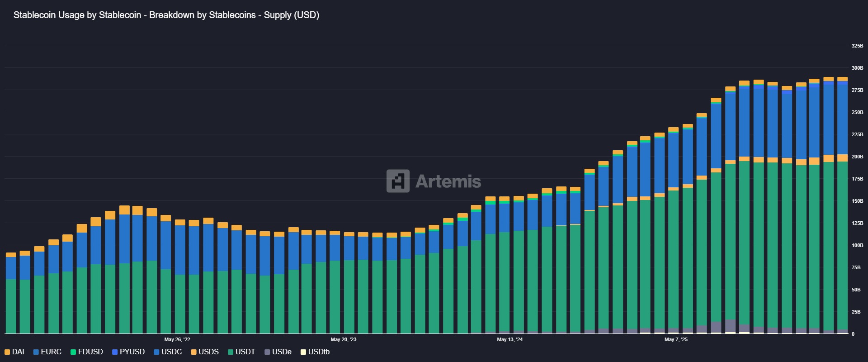868x362 pixels.
Task: Click the USDe legend color swatch
Action: 267,352
